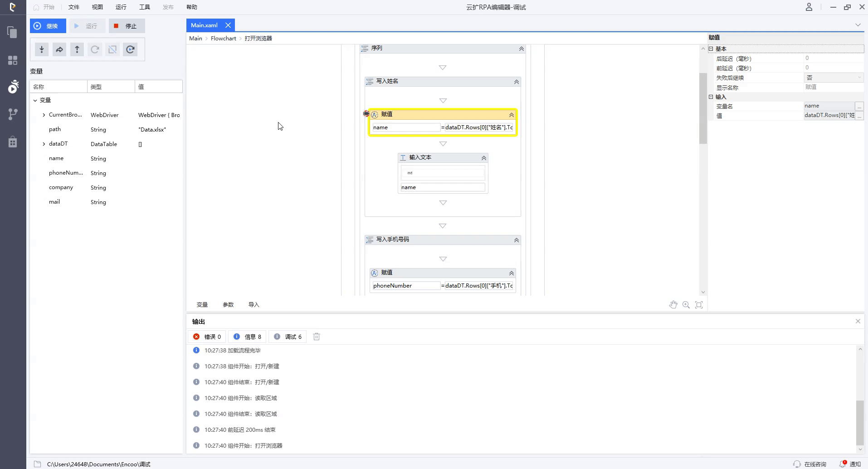This screenshot has width=868, height=469.
Task: Click the Step Over debug icon
Action: point(59,49)
